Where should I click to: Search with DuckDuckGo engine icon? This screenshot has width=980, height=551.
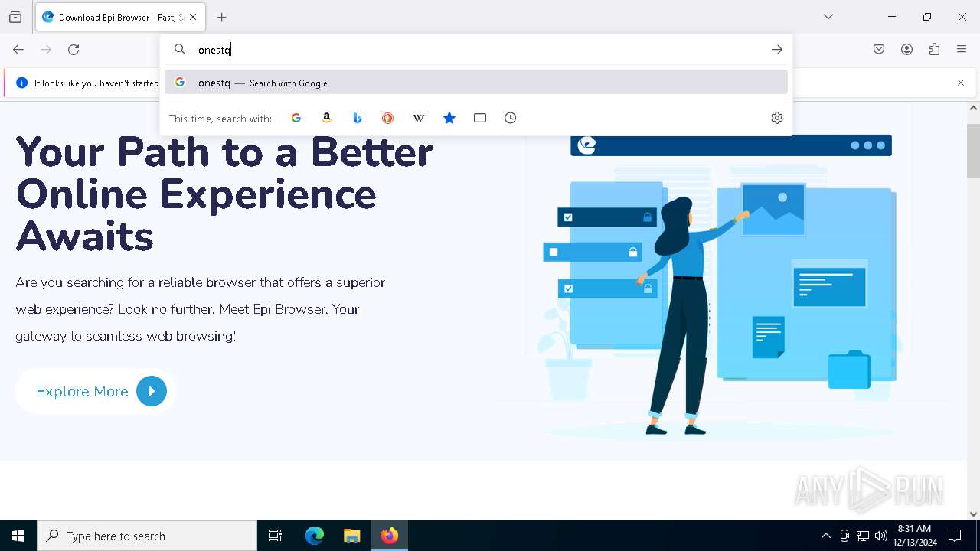[388, 118]
